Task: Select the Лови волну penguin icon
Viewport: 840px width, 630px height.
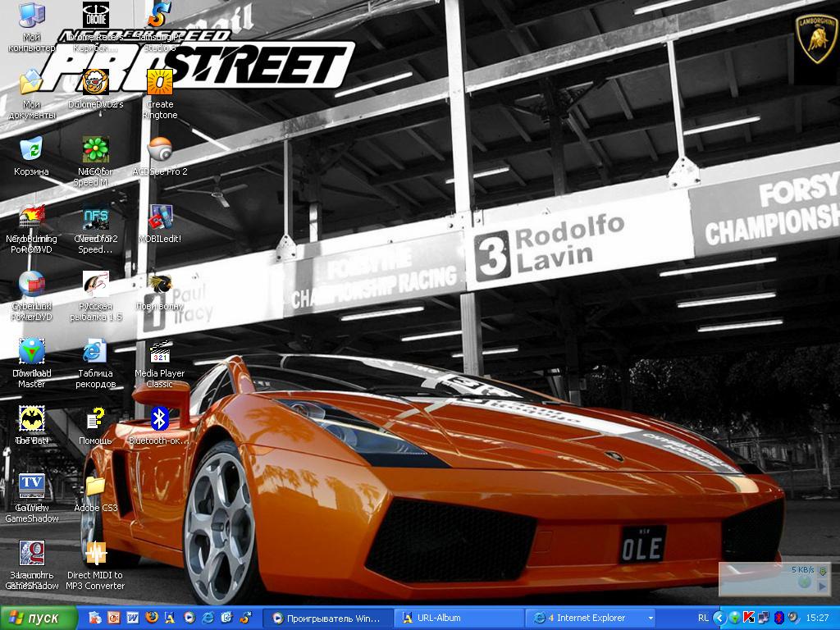Action: [160, 284]
